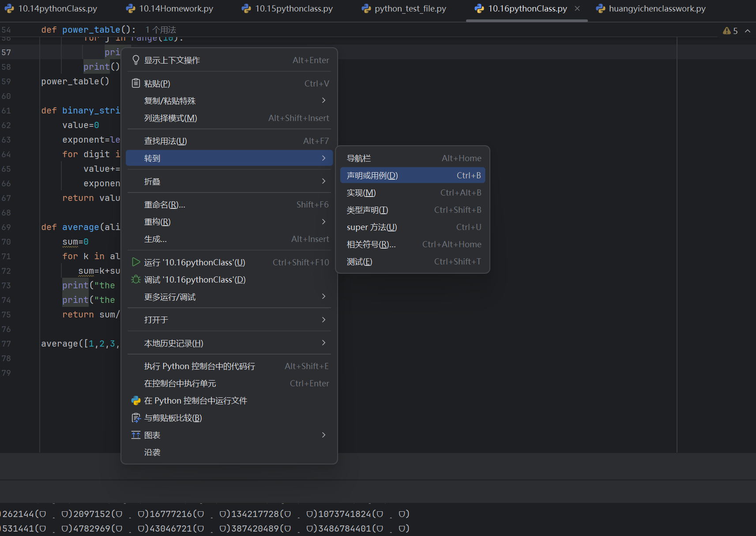Click the clipboard icon beside 粘贴(P)
The width and height of the screenshot is (756, 536).
136,83
